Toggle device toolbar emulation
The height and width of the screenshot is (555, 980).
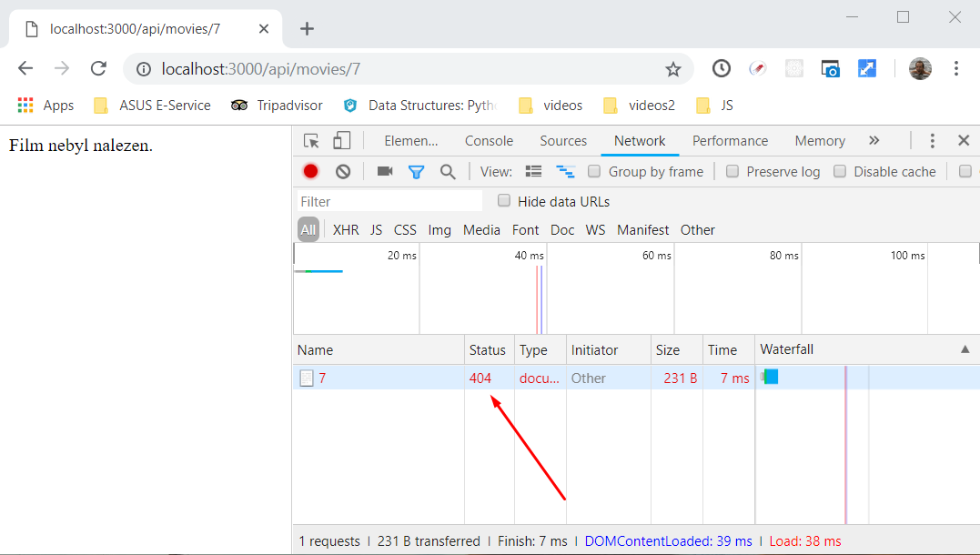(x=342, y=140)
